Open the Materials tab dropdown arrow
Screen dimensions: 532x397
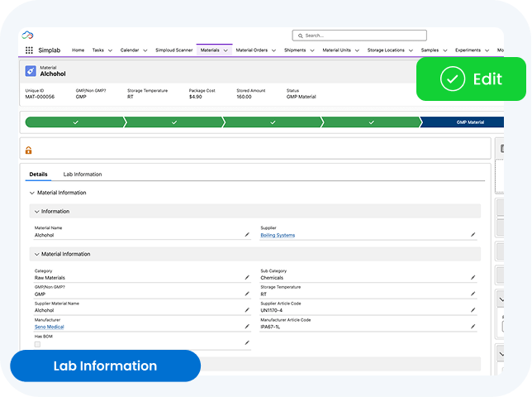226,50
